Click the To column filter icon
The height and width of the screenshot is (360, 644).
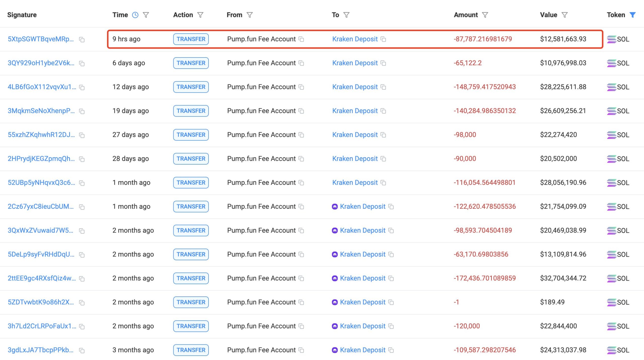tap(346, 15)
